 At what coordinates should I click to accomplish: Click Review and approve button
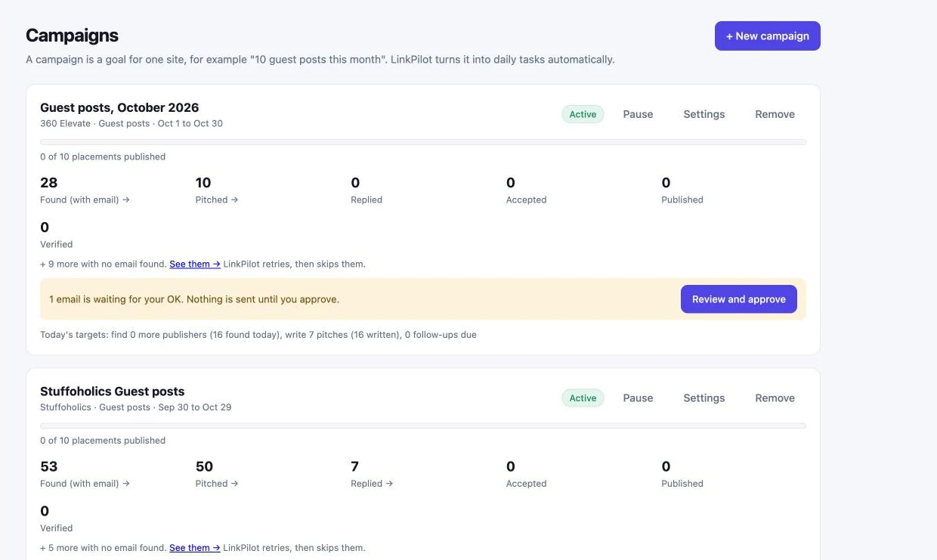738,299
